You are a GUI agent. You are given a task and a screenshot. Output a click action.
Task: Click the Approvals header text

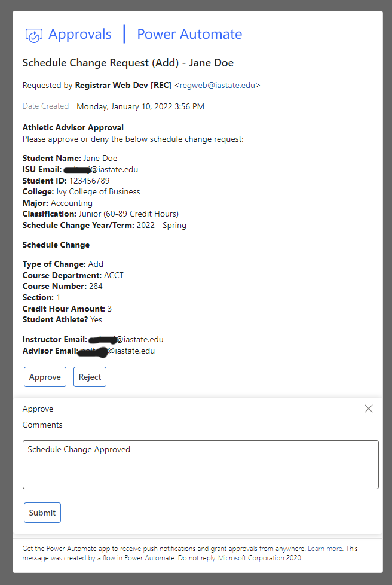[x=79, y=34]
